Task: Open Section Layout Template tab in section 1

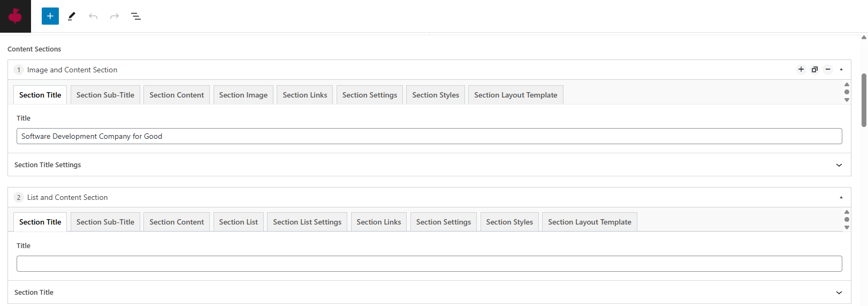Action: pyautogui.click(x=515, y=95)
